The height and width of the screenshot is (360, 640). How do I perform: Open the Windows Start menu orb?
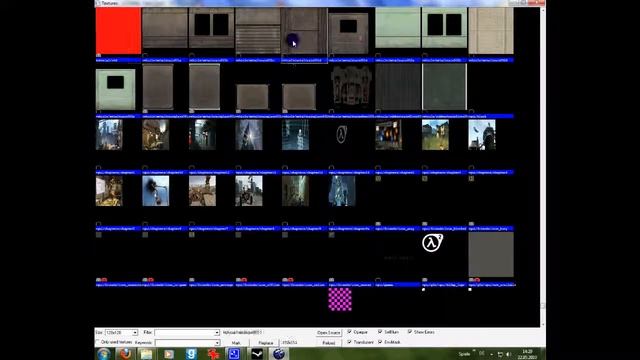point(104,353)
